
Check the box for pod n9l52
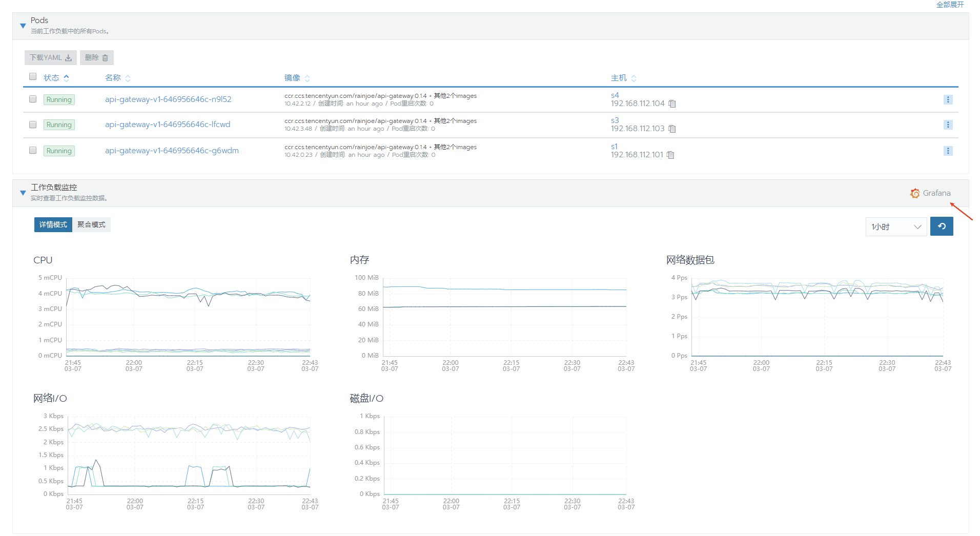[33, 99]
